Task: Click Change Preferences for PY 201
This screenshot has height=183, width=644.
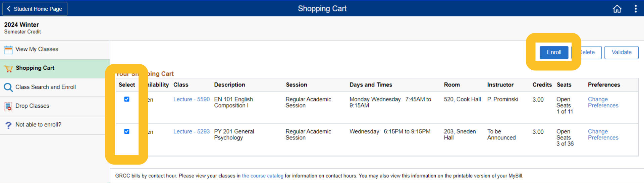Action: tap(603, 135)
